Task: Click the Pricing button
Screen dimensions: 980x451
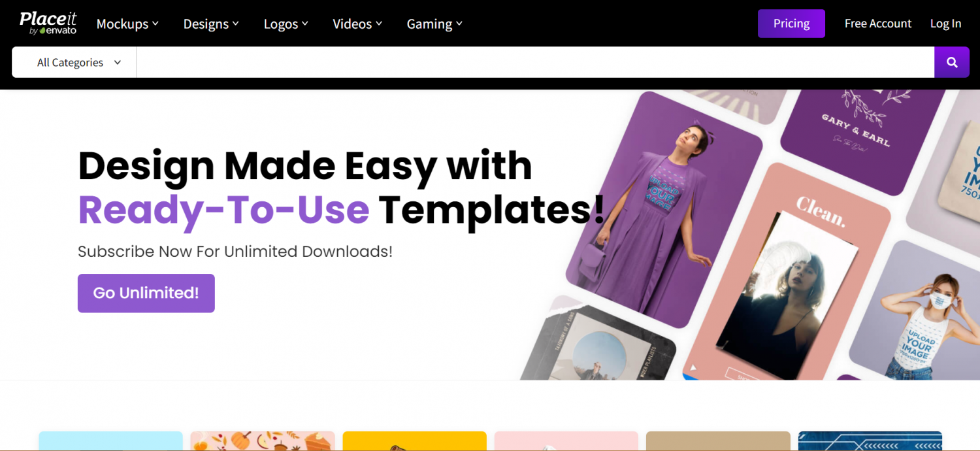Action: (791, 24)
